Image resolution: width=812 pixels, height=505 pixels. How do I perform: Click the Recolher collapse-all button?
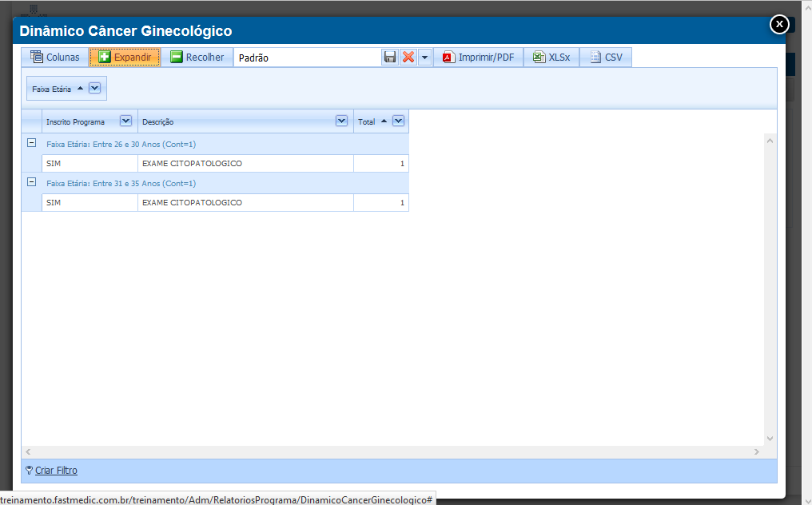click(x=197, y=57)
